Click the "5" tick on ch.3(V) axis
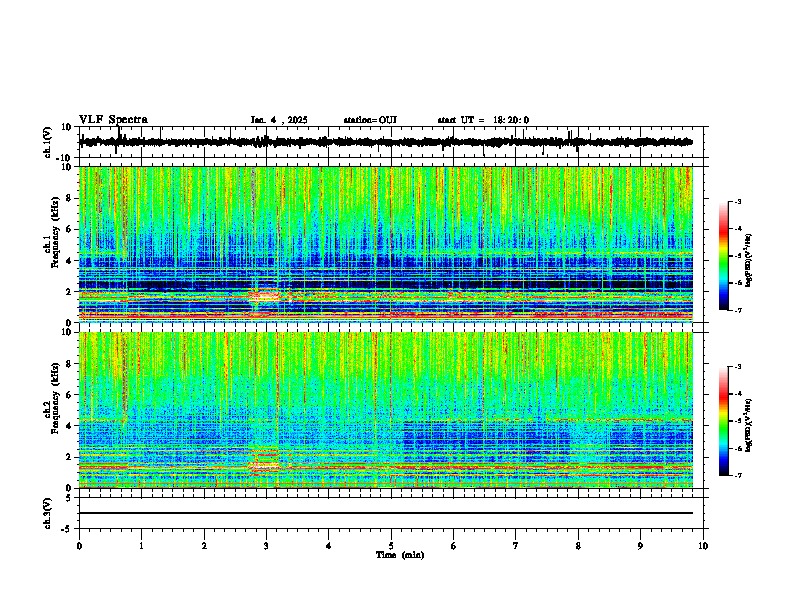 pos(69,497)
